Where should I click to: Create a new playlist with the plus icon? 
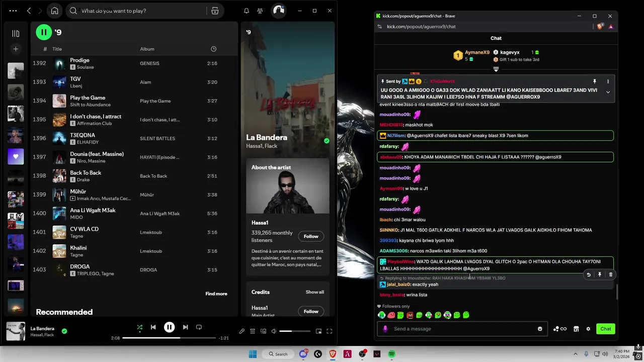point(16,49)
